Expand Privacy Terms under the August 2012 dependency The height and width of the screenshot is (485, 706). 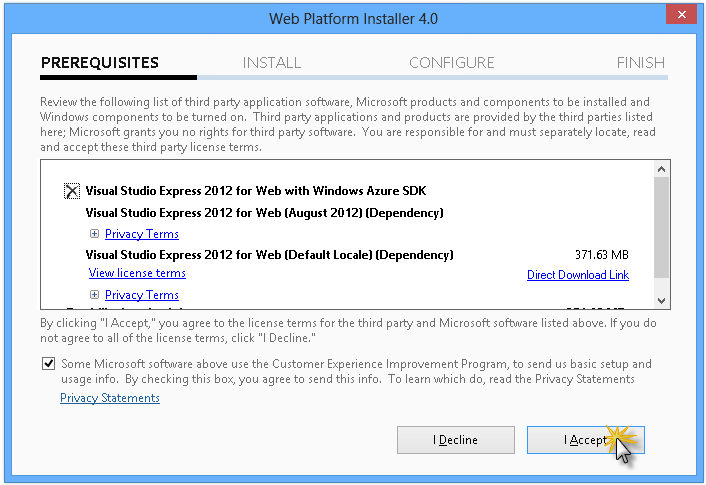click(94, 234)
